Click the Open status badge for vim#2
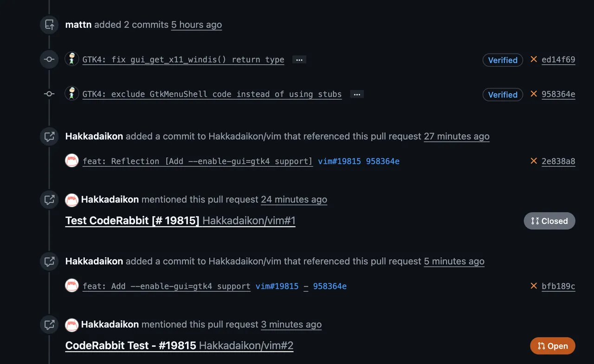The width and height of the screenshot is (594, 364). pyautogui.click(x=552, y=346)
